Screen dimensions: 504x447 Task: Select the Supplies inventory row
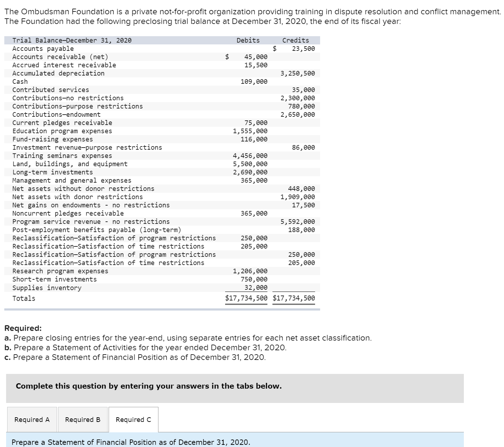pyautogui.click(x=47, y=288)
